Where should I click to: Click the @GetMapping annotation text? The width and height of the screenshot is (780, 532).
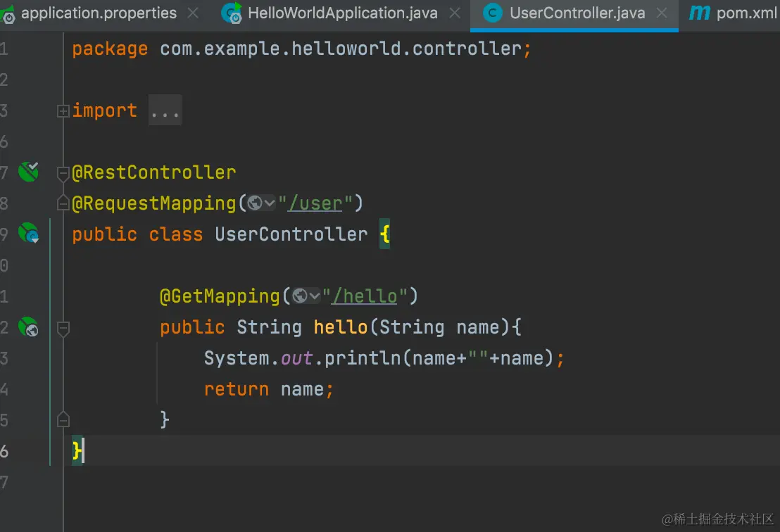click(x=220, y=296)
